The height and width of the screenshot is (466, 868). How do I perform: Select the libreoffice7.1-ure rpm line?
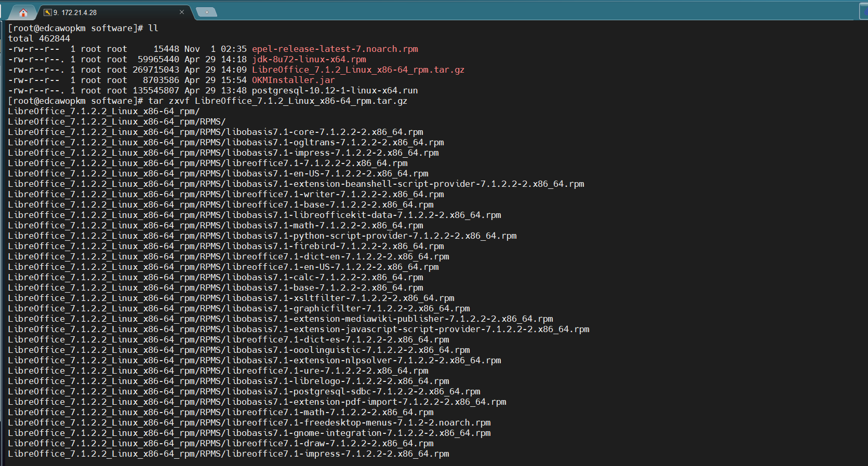pos(218,371)
